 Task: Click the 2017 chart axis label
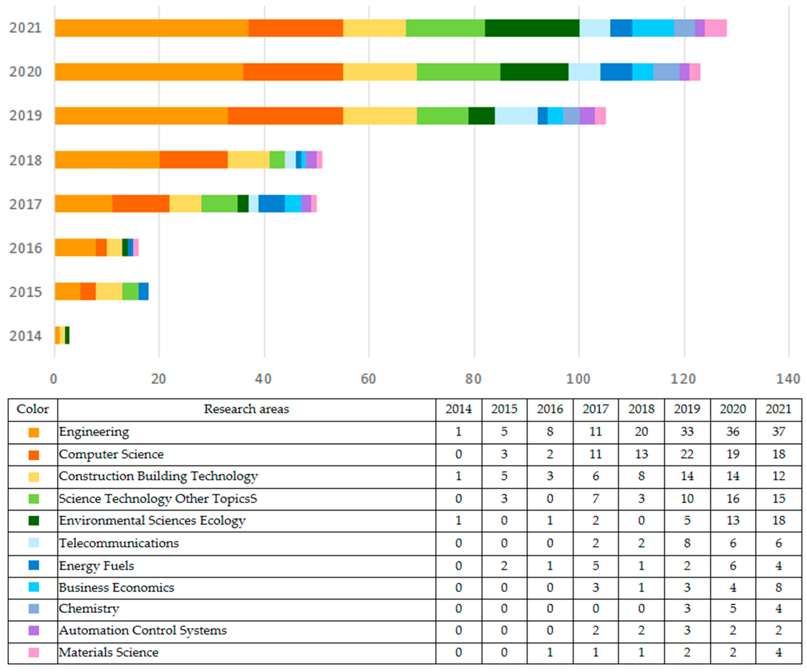25,205
